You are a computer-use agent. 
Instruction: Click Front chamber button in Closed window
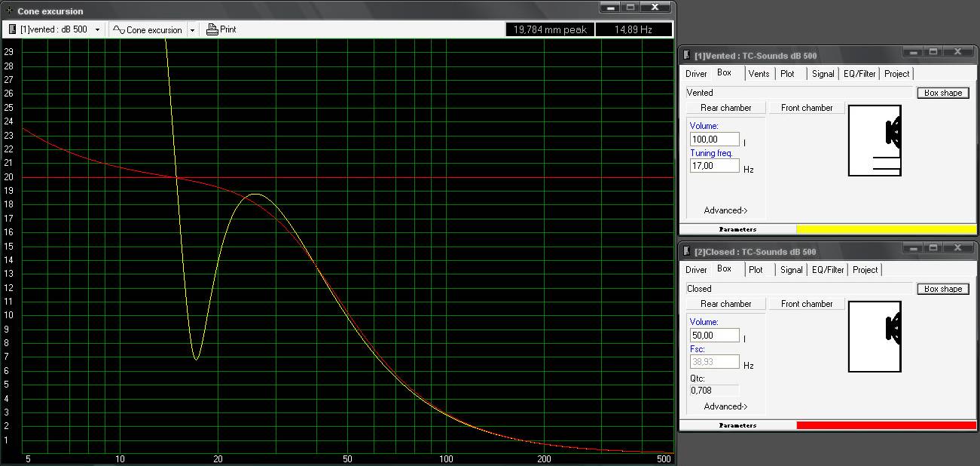(x=807, y=304)
